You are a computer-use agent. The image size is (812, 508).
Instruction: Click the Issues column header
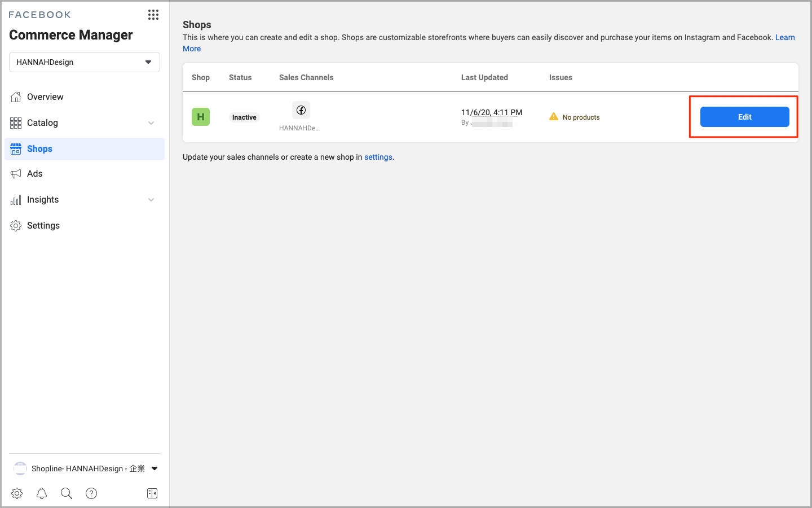pyautogui.click(x=561, y=77)
